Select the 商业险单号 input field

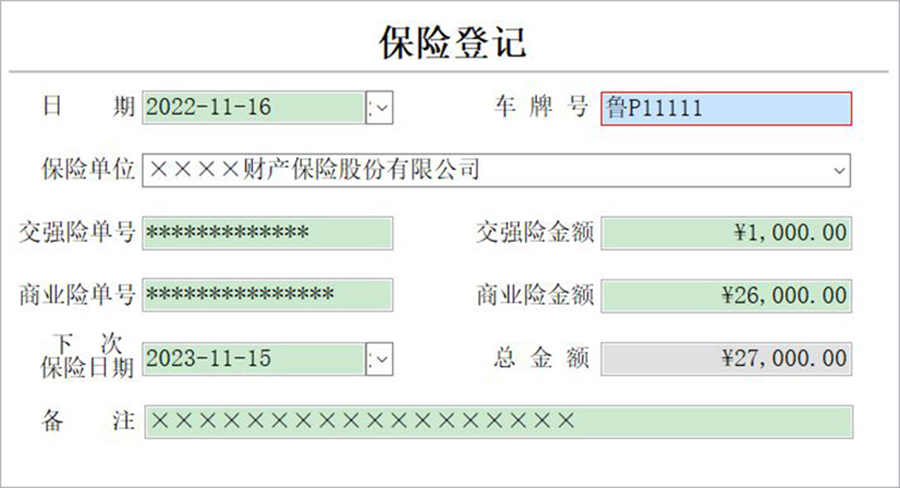click(267, 295)
